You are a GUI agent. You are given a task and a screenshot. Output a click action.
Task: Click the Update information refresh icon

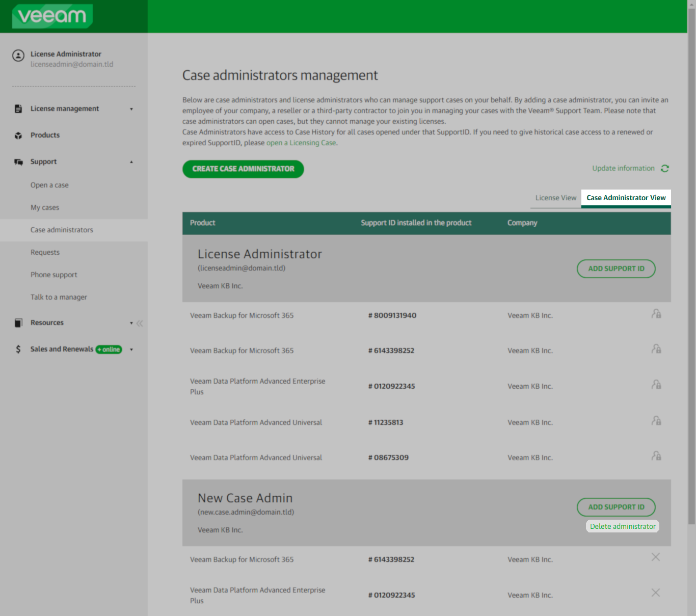click(665, 168)
